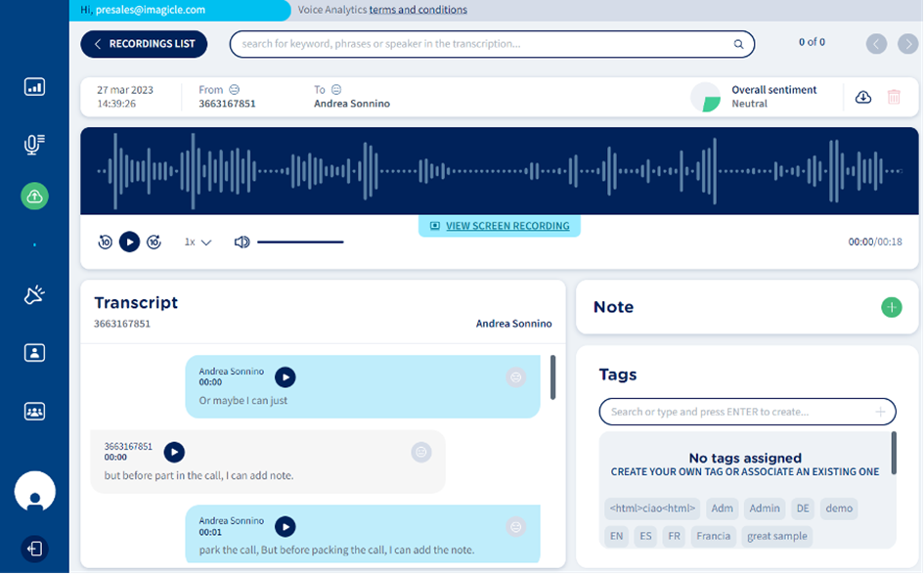Image resolution: width=924 pixels, height=574 pixels.
Task: Open the terms and conditions link
Action: click(418, 10)
